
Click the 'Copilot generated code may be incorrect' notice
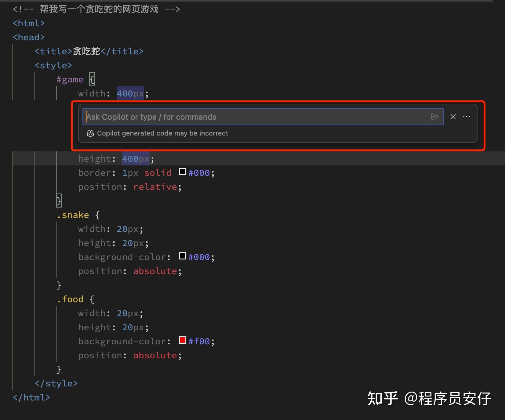click(162, 133)
